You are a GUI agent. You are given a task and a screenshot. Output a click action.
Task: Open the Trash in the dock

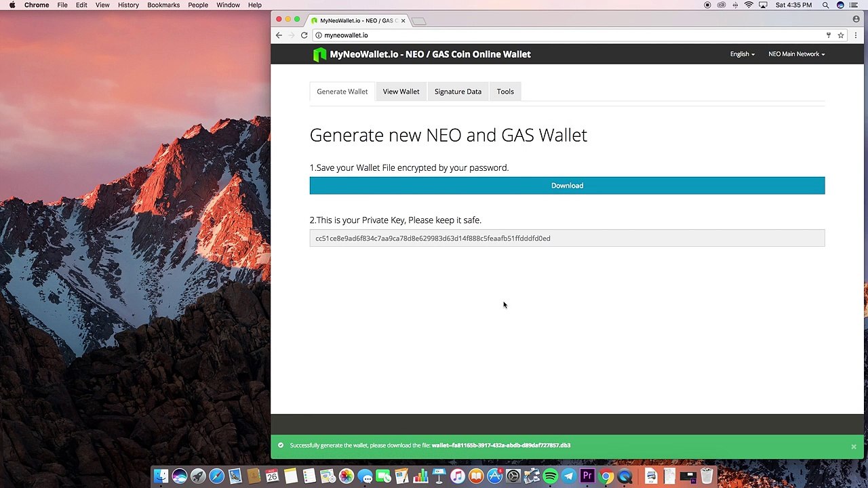[x=707, y=476]
